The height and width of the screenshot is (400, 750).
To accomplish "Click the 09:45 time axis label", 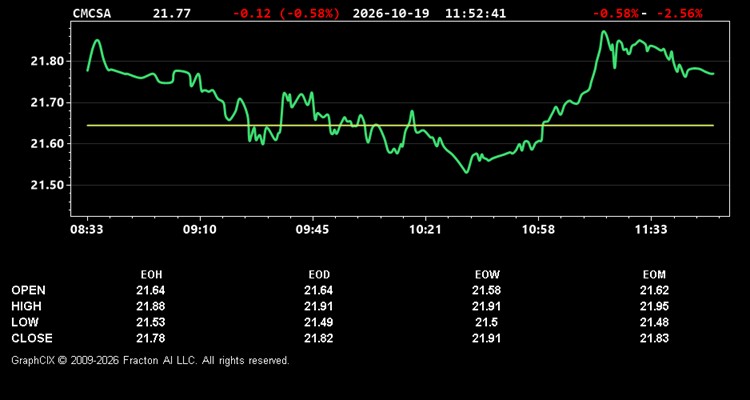I will [x=312, y=229].
